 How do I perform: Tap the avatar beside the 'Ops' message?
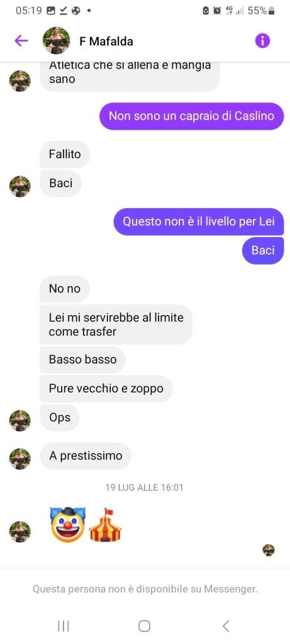[20, 421]
